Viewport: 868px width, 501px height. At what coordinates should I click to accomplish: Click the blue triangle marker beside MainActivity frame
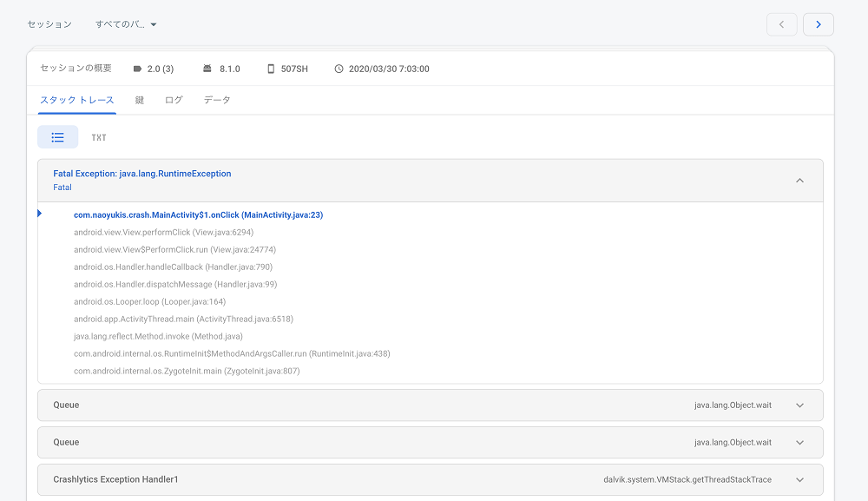[x=39, y=213]
